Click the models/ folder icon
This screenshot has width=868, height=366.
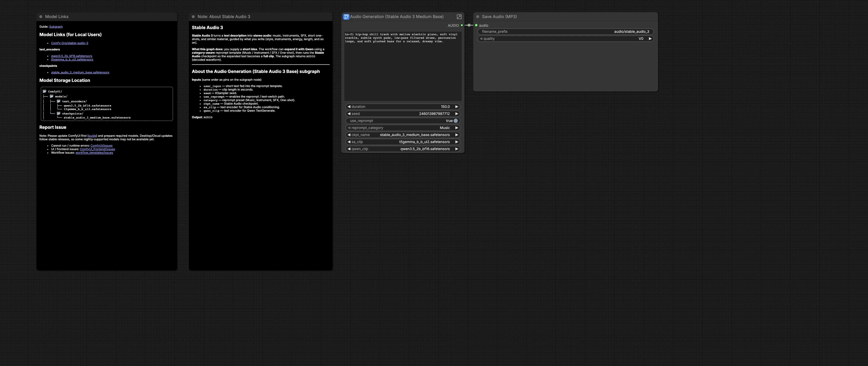click(52, 96)
